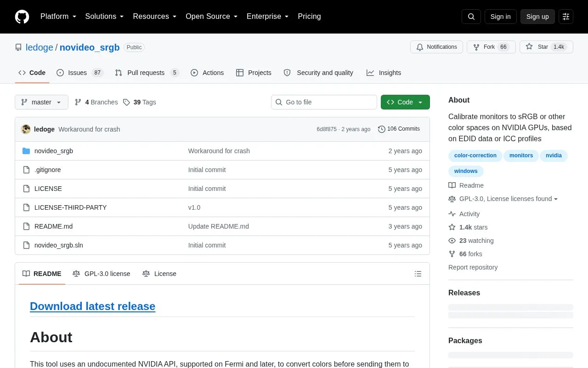Open the 106 Commits history
588x368 pixels.
coord(399,129)
